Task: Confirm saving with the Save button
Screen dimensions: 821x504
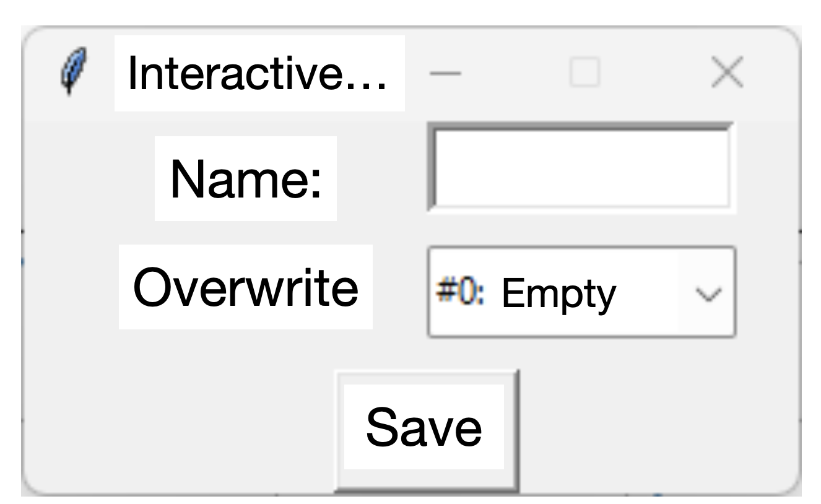Action: coord(426,430)
